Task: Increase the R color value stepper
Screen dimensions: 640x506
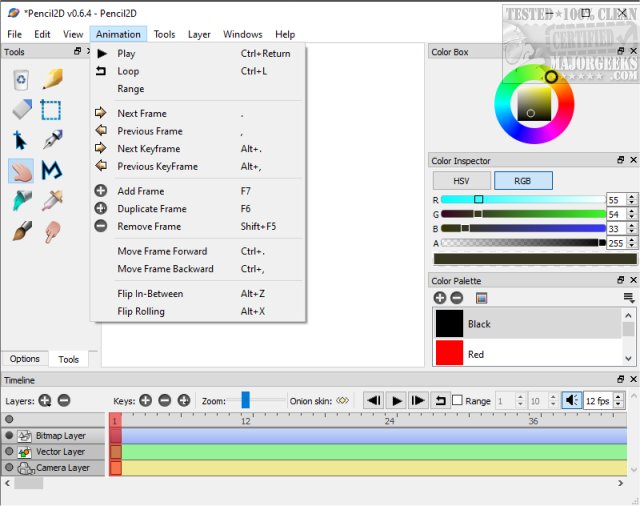Action: pyautogui.click(x=633, y=197)
